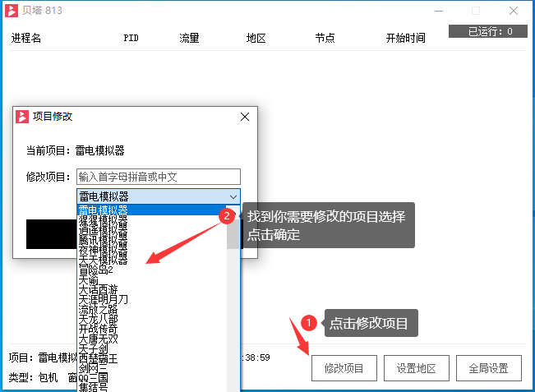The width and height of the screenshot is (535, 392).
Task: Click the red step 2 marker
Action: coord(227,215)
